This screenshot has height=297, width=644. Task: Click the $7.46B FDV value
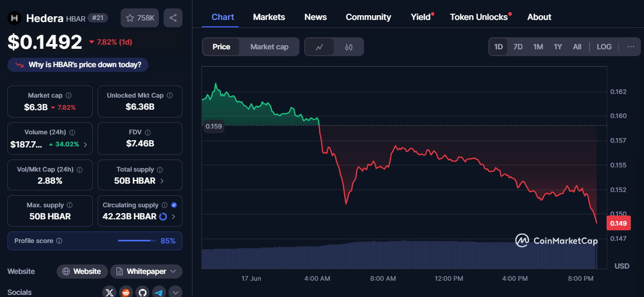point(140,143)
